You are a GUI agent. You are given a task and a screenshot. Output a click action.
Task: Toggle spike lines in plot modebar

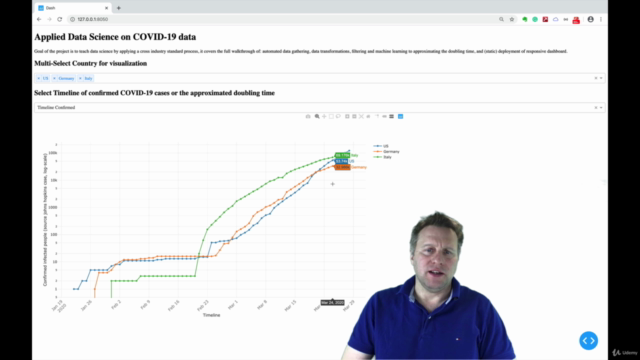377,116
